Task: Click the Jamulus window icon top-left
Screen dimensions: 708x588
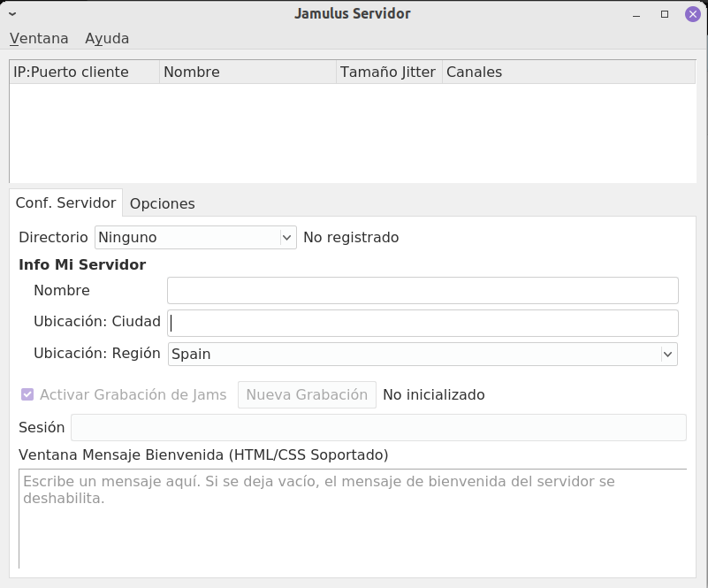Action: pyautogui.click(x=12, y=14)
